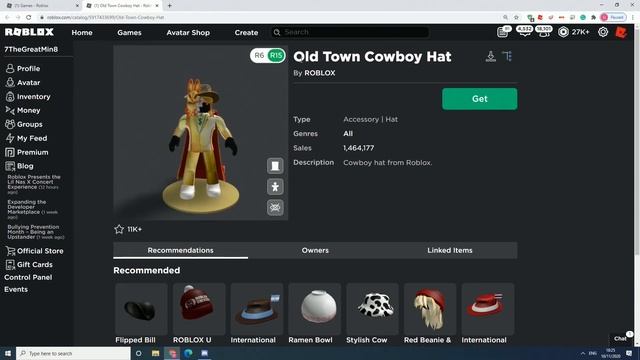The image size is (640, 360).
Task: Open the Chat panel
Action: [x=621, y=338]
